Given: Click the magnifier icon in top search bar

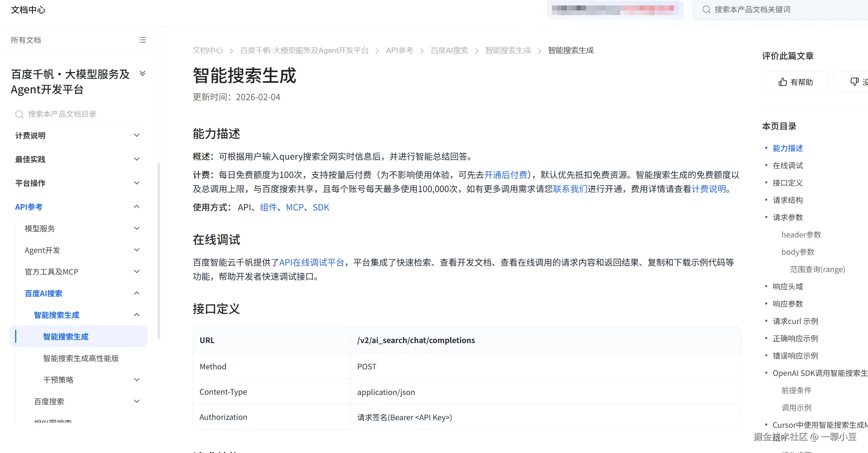Looking at the screenshot, I should click(x=706, y=10).
